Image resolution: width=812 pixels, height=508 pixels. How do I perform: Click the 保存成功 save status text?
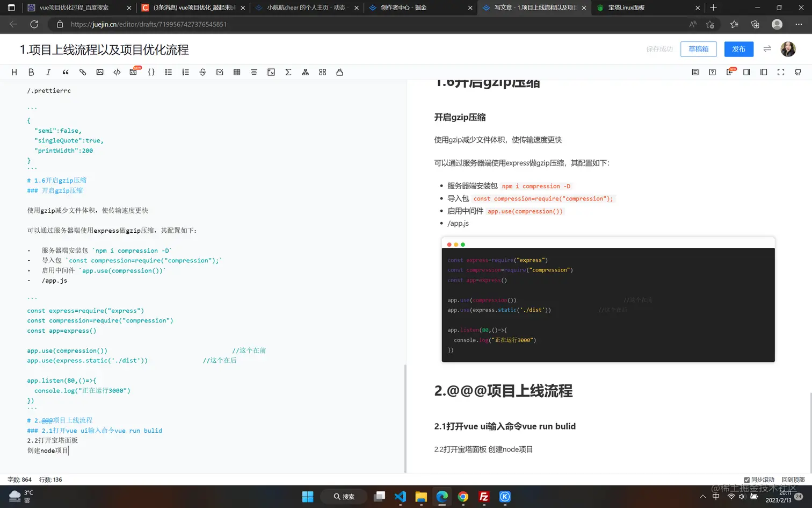coord(659,49)
